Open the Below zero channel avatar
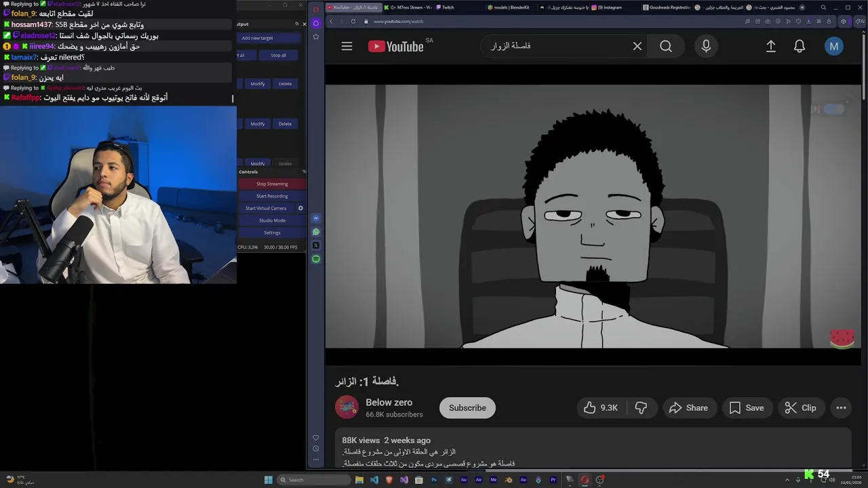The width and height of the screenshot is (868, 488). tap(347, 407)
